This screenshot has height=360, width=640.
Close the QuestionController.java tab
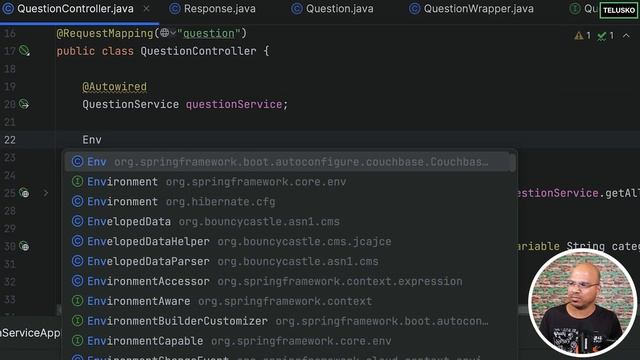tap(147, 9)
